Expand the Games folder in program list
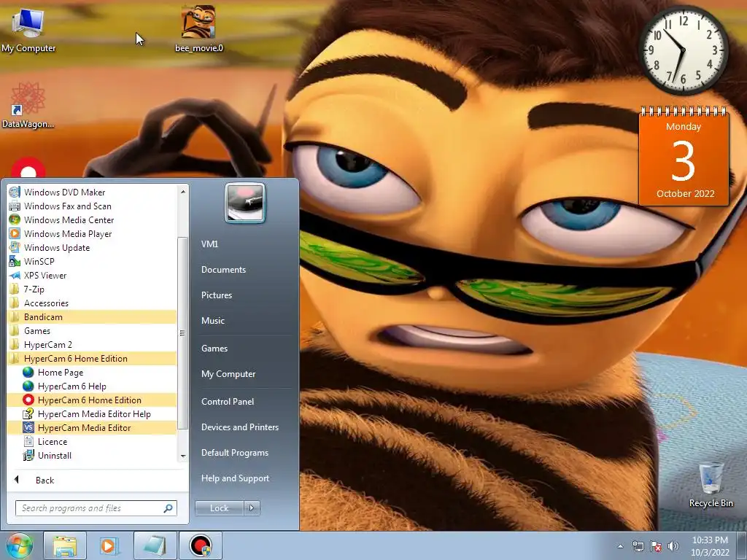This screenshot has height=560, width=747. 91,330
